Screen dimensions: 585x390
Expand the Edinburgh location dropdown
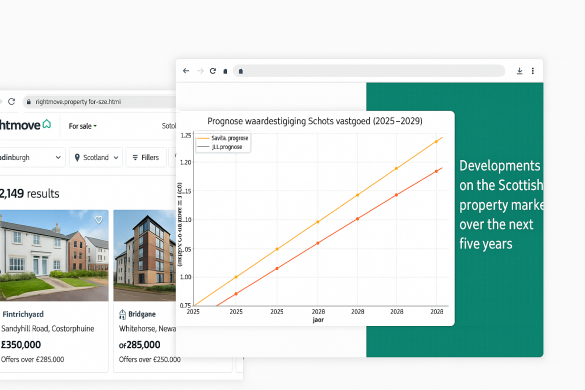(x=32, y=157)
